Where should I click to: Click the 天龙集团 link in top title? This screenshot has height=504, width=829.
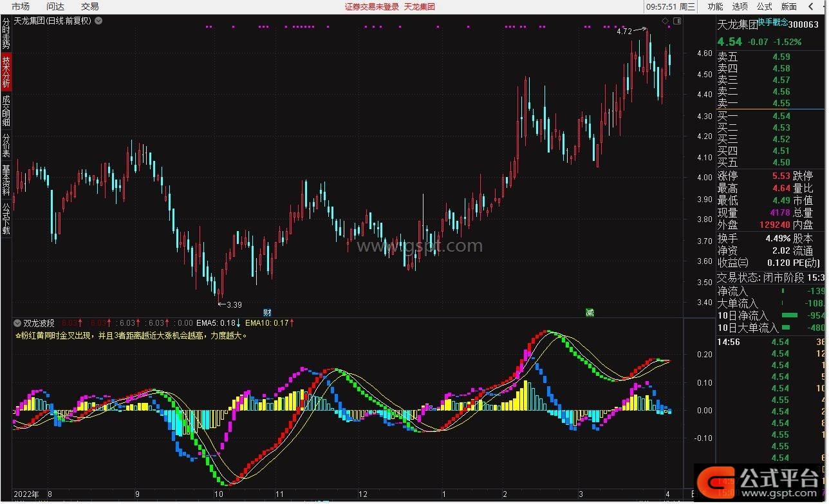coord(420,6)
